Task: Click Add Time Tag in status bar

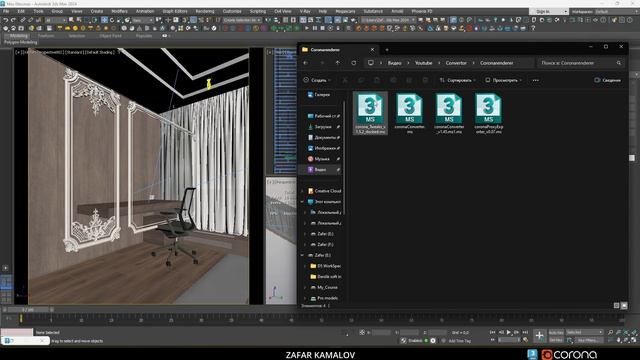Action: 460,340
